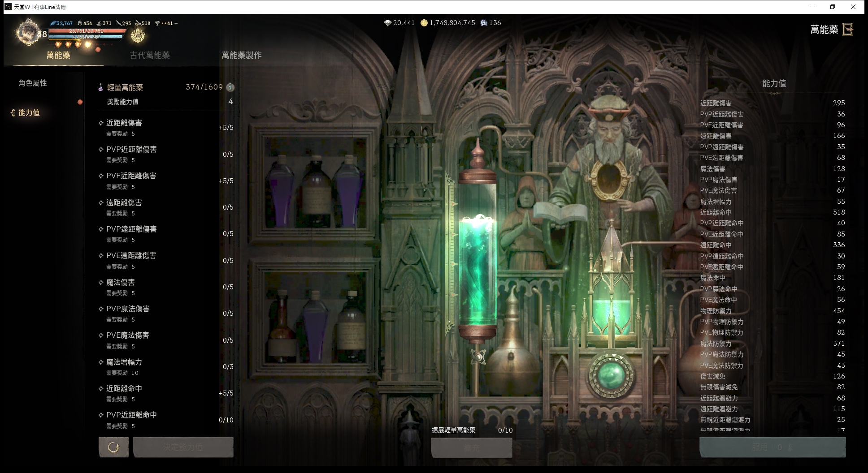Click the golden emblem badge beside HP bar
This screenshot has width=868, height=473.
tap(138, 35)
